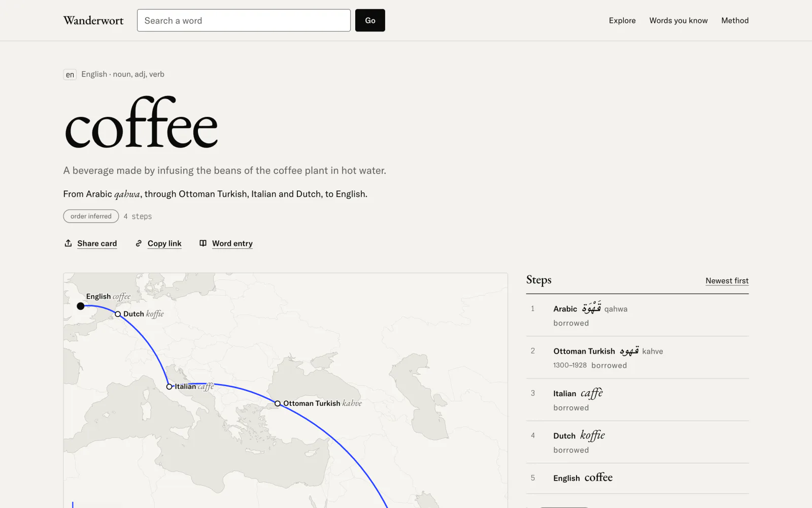Open the Method navigation item
This screenshot has width=812, height=508.
735,20
